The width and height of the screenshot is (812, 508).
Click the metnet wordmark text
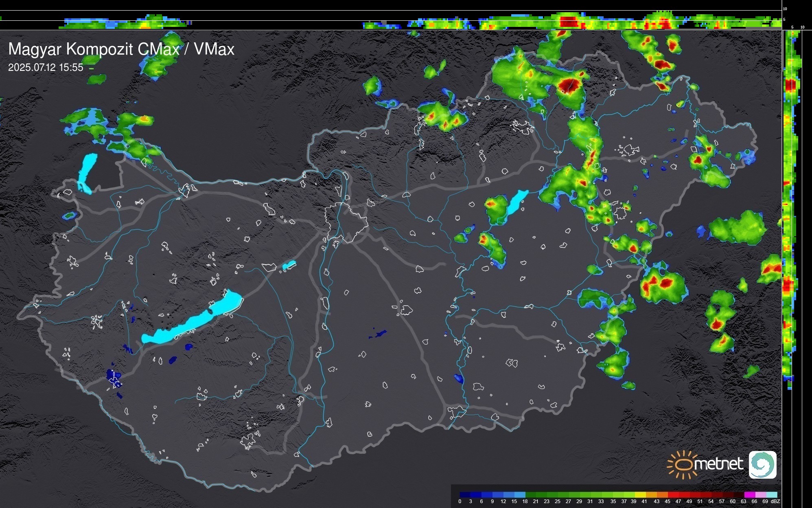coord(719,464)
